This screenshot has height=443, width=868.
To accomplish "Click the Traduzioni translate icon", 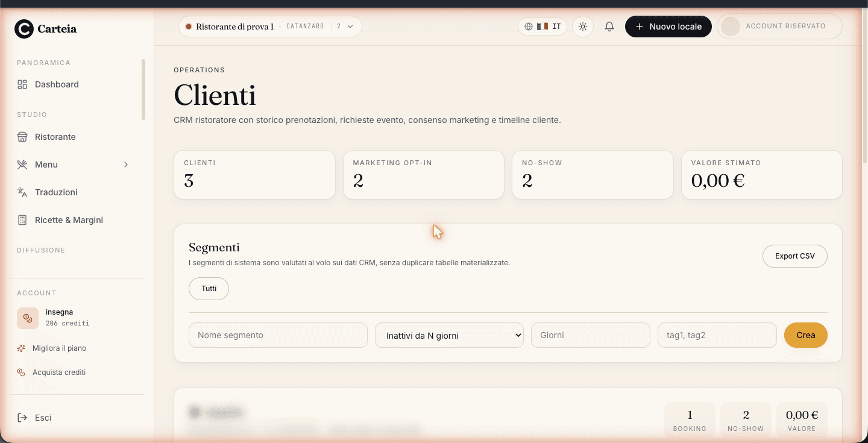I will tap(22, 192).
